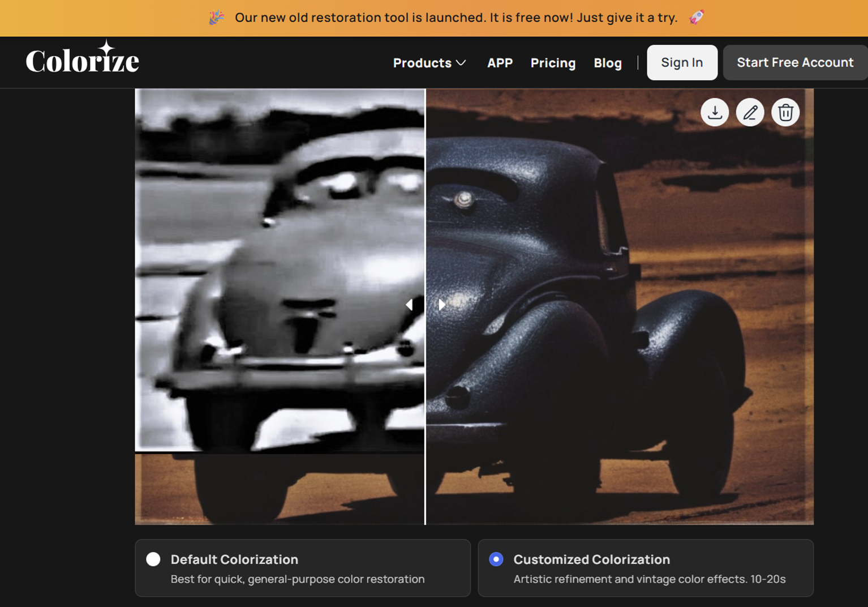Expand the Products dropdown chevron
Viewport: 868px width, 607px height.
coord(461,63)
